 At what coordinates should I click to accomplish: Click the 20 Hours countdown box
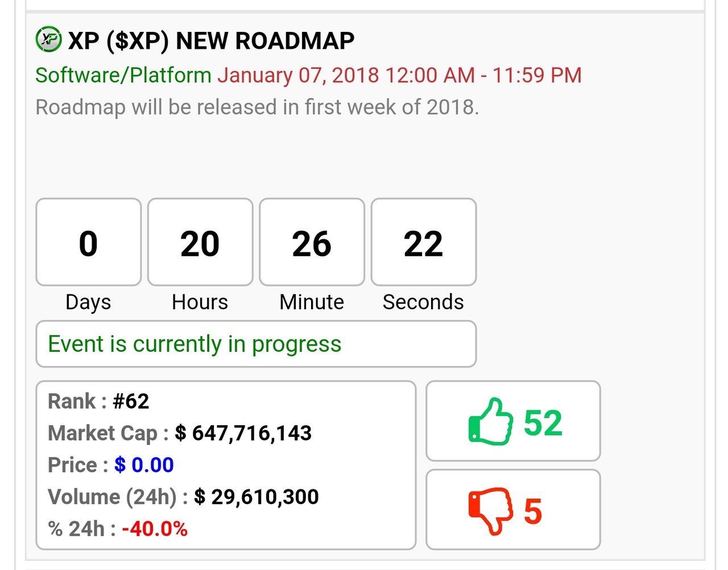tap(200, 242)
